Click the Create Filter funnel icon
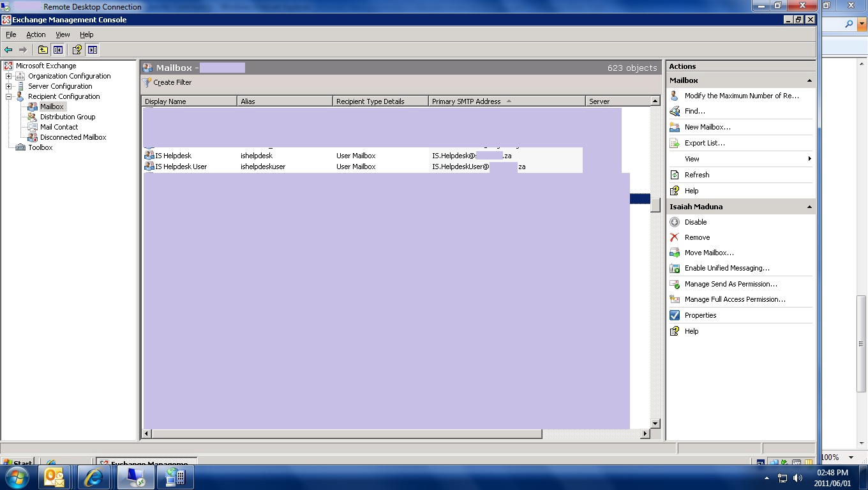The height and width of the screenshot is (490, 868). point(147,82)
